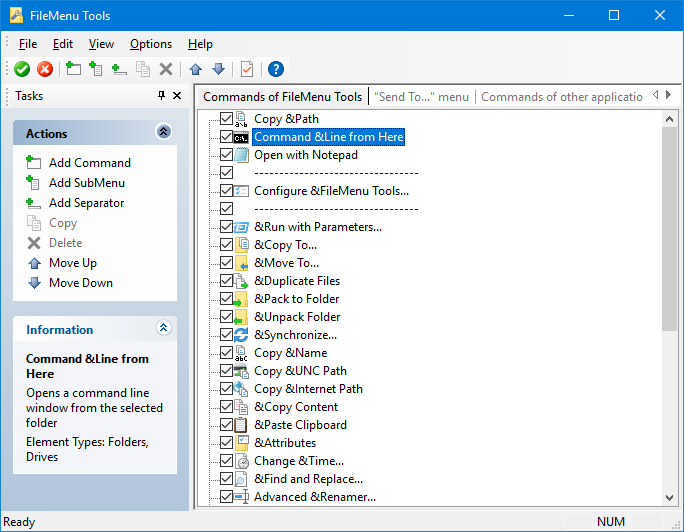This screenshot has width=684, height=532.
Task: Click NUM indicator in status bar
Action: point(611,522)
